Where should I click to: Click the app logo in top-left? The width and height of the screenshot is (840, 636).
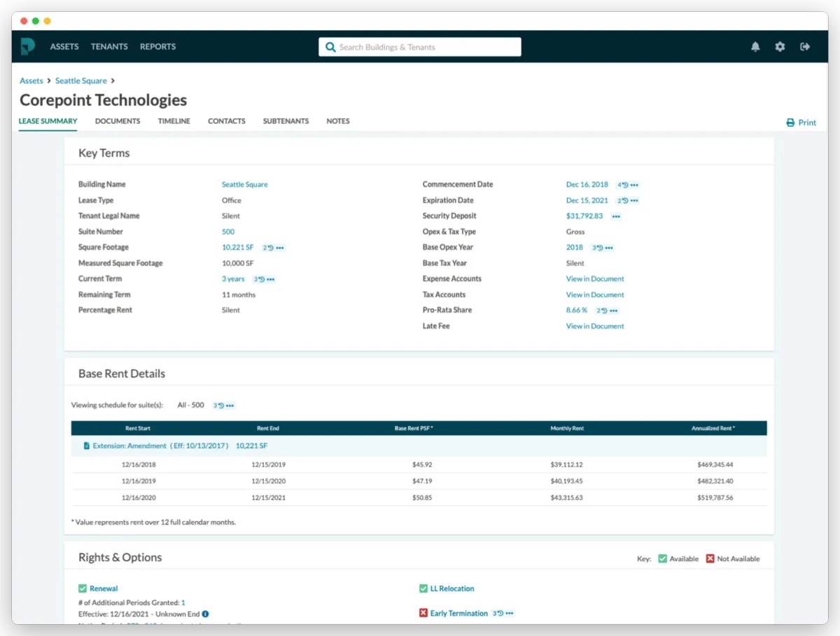click(x=27, y=47)
